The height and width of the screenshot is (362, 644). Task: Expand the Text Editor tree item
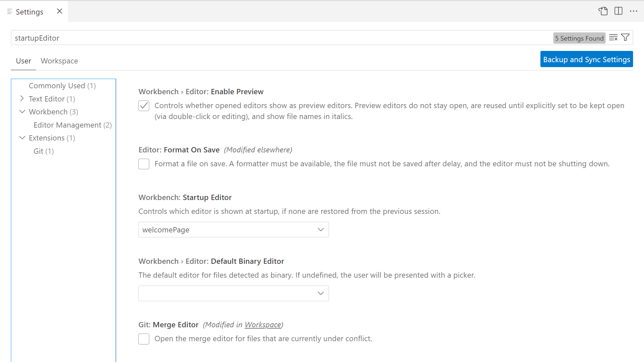click(22, 99)
